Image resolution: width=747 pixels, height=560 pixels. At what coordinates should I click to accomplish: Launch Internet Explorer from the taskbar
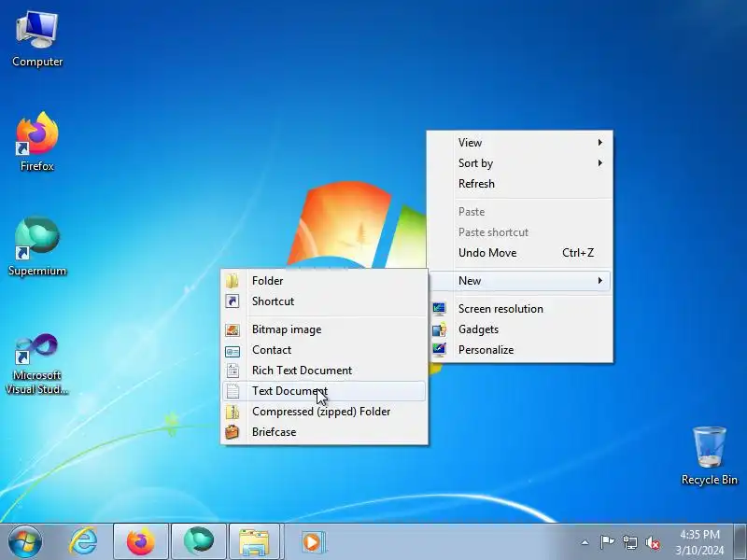(x=83, y=542)
